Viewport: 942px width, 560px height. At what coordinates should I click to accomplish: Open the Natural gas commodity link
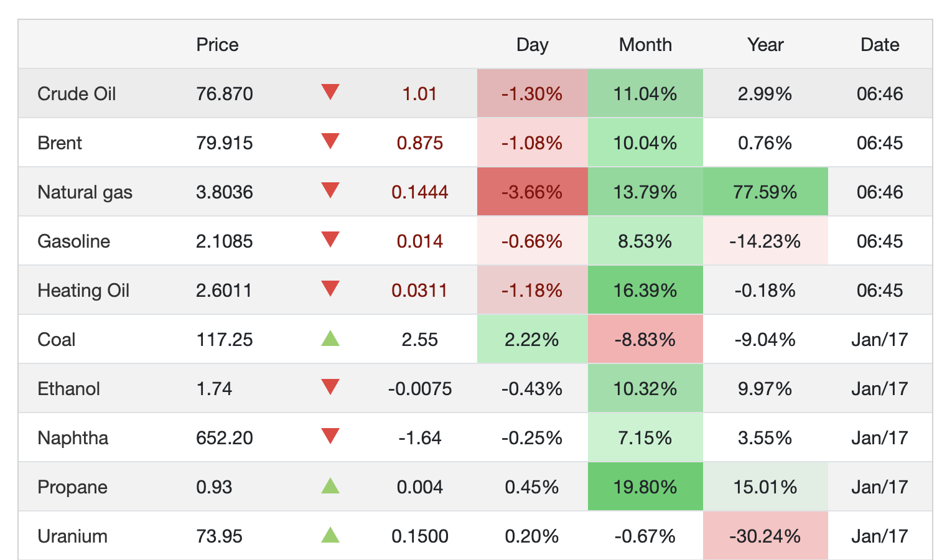85,192
